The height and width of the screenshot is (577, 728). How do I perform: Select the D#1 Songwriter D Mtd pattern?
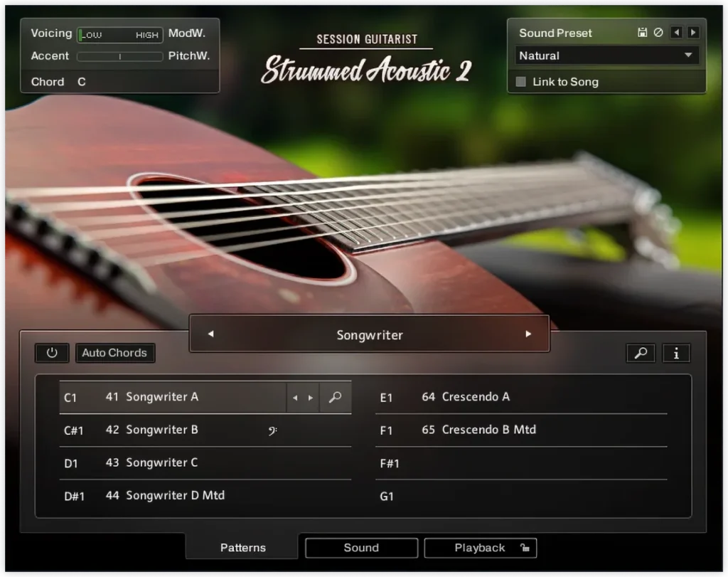[x=205, y=496]
